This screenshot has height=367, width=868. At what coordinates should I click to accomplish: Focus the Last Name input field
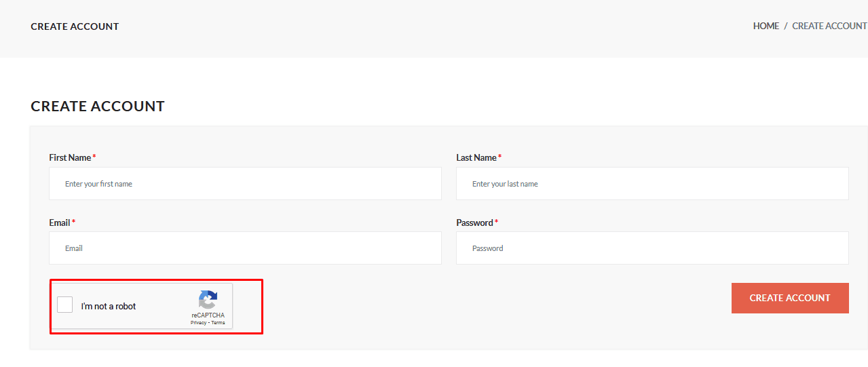[652, 184]
